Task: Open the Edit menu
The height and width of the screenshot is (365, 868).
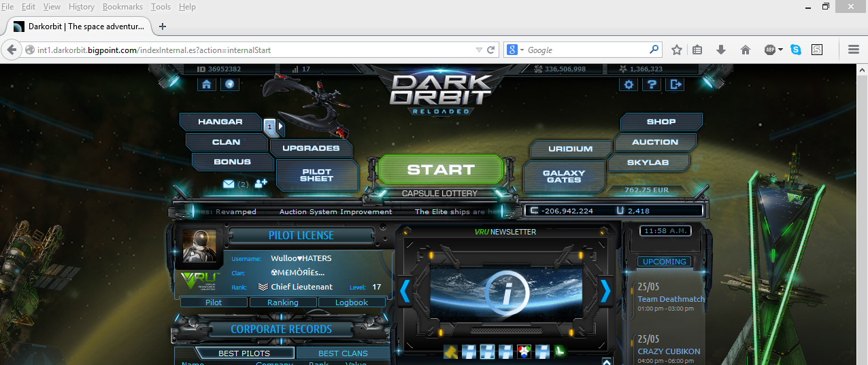Action: click(x=29, y=7)
